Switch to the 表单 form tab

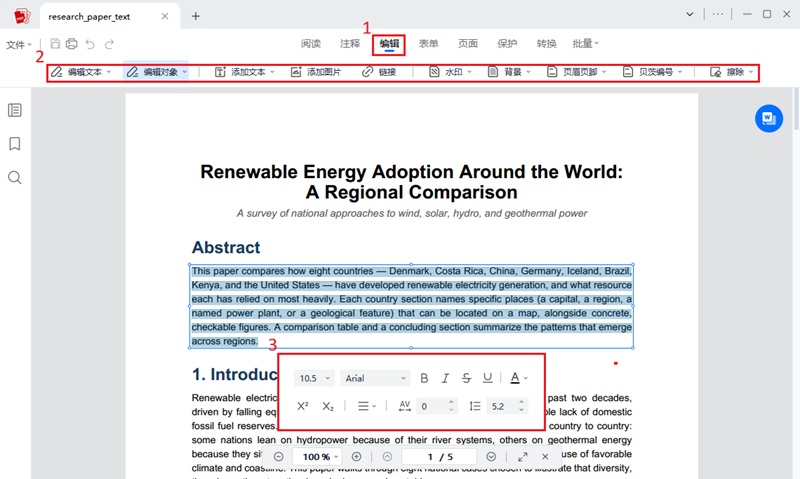pyautogui.click(x=429, y=43)
